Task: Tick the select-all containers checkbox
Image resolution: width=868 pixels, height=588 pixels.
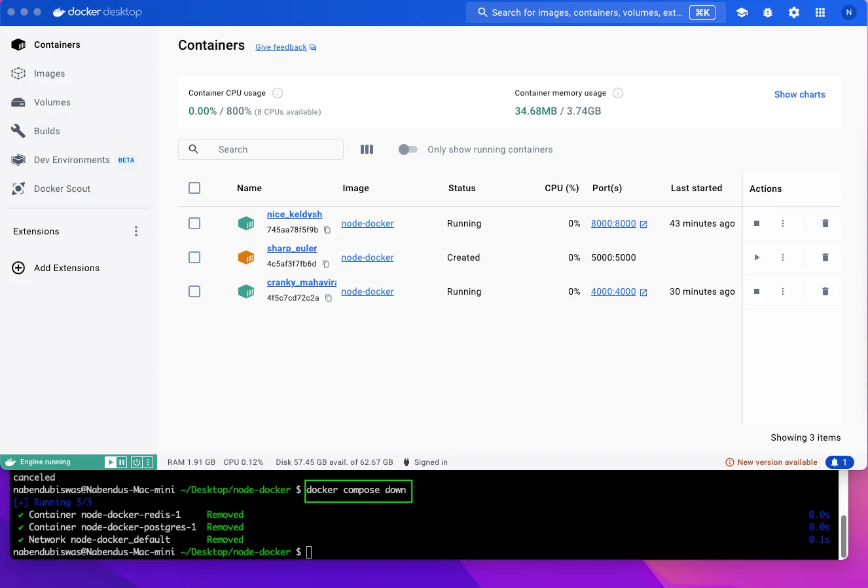Action: click(x=194, y=188)
